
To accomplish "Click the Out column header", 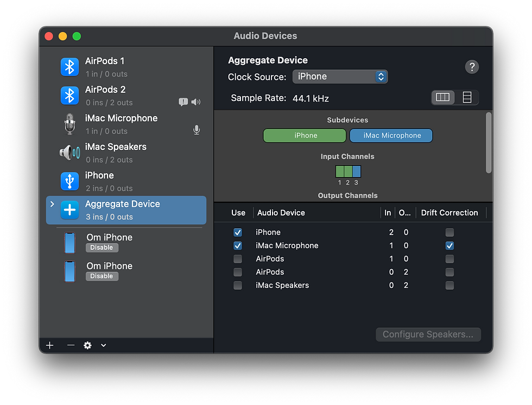I will (405, 213).
